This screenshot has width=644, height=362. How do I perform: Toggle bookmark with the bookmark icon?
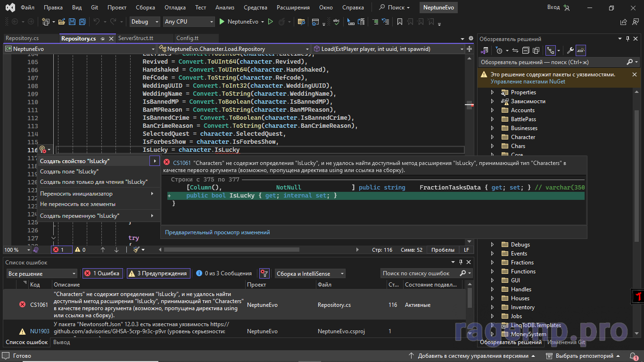click(x=399, y=22)
